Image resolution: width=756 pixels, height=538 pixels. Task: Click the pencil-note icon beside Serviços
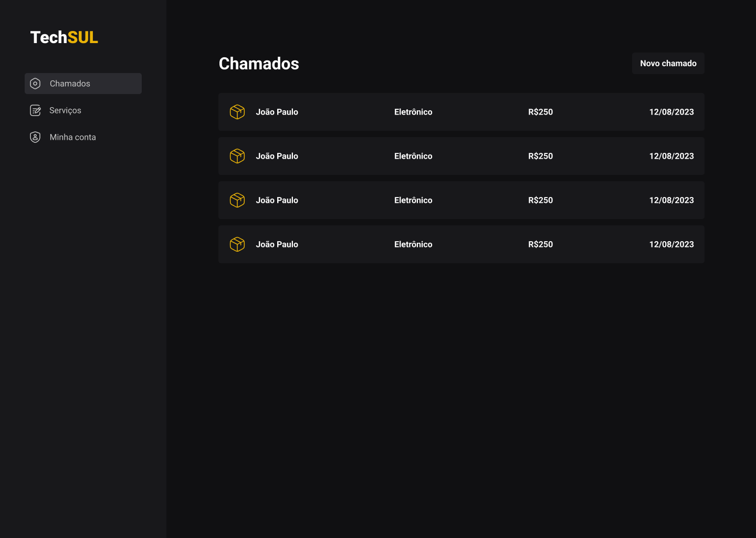tap(35, 110)
